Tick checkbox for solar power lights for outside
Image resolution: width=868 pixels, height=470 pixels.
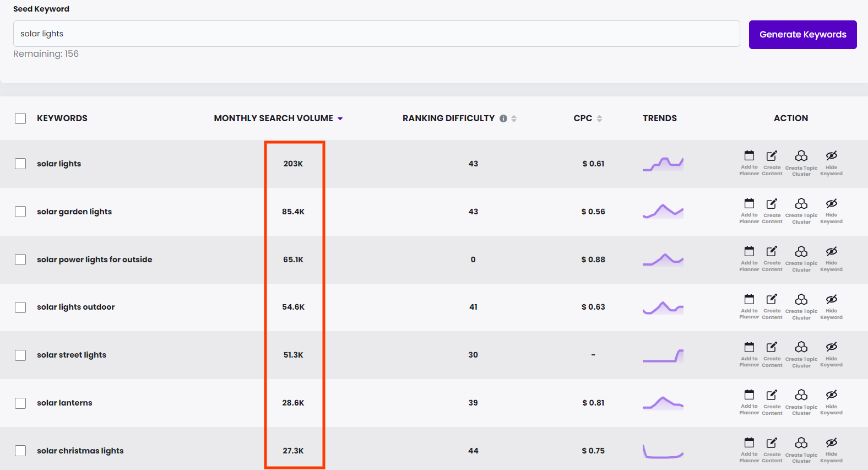20,260
